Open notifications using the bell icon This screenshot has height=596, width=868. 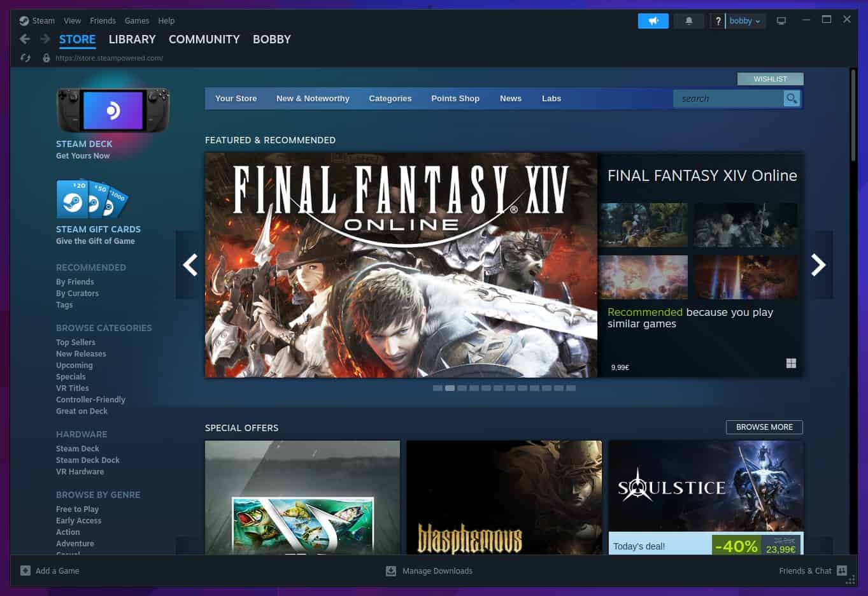coord(688,20)
